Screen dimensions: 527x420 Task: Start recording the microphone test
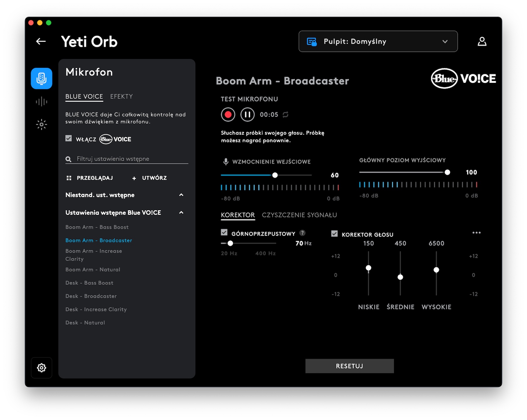(228, 115)
